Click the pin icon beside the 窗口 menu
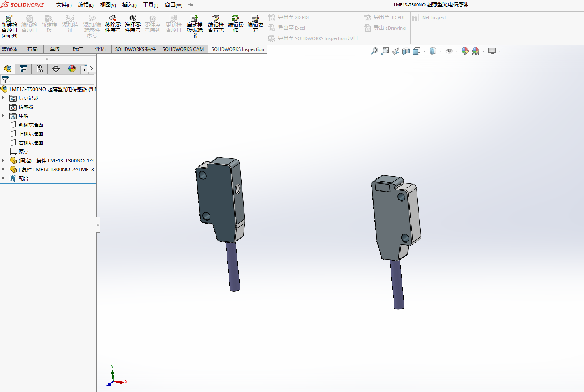The width and height of the screenshot is (584, 392). pos(191,5)
